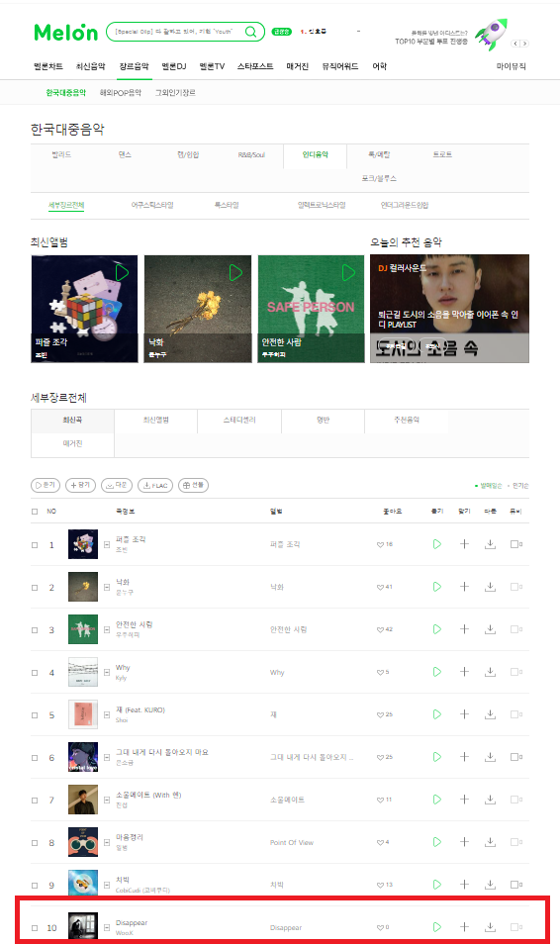Sort list by 인기순
The image size is (560, 944).
519,485
